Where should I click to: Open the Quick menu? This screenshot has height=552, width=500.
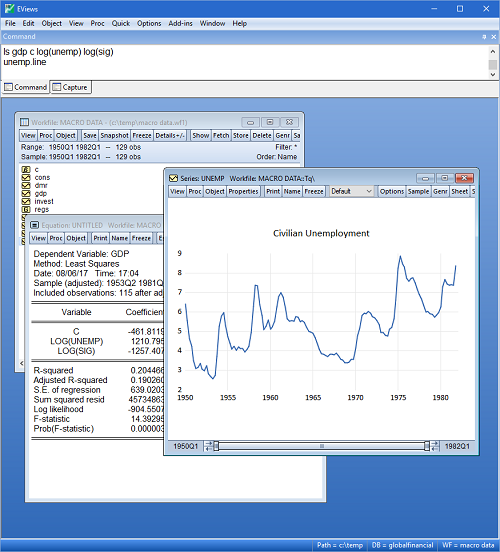(120, 24)
